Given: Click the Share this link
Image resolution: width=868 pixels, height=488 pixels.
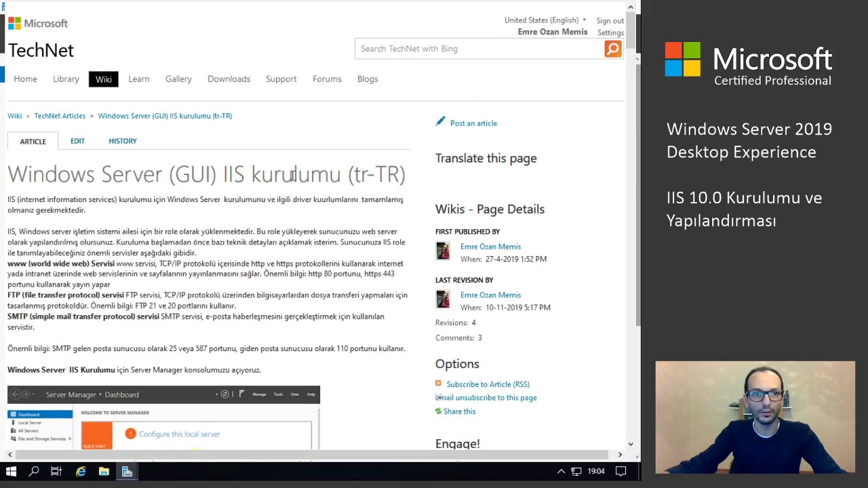Looking at the screenshot, I should [x=459, y=411].
